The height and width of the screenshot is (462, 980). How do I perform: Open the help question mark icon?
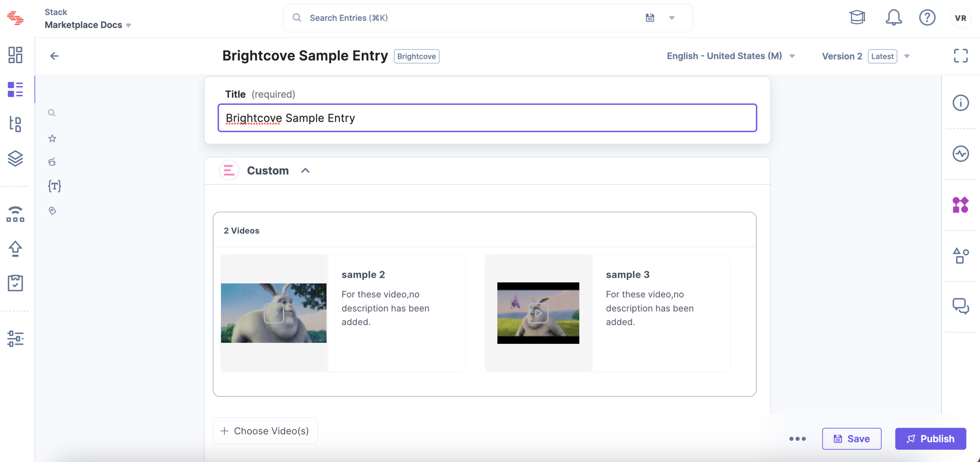(927, 18)
